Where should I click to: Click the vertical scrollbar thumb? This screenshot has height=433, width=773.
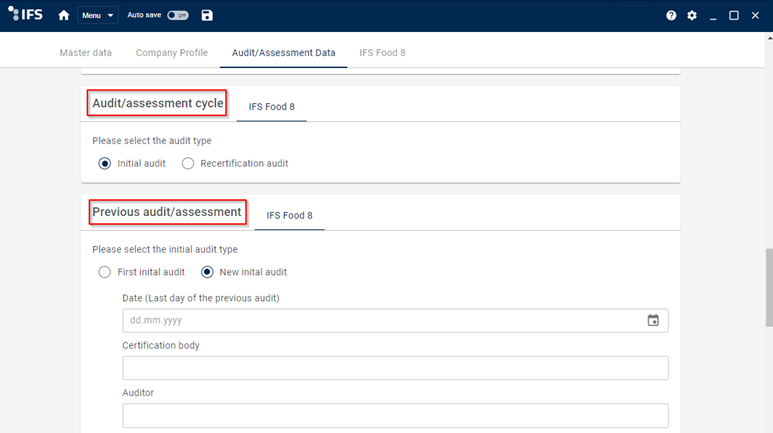(768, 286)
